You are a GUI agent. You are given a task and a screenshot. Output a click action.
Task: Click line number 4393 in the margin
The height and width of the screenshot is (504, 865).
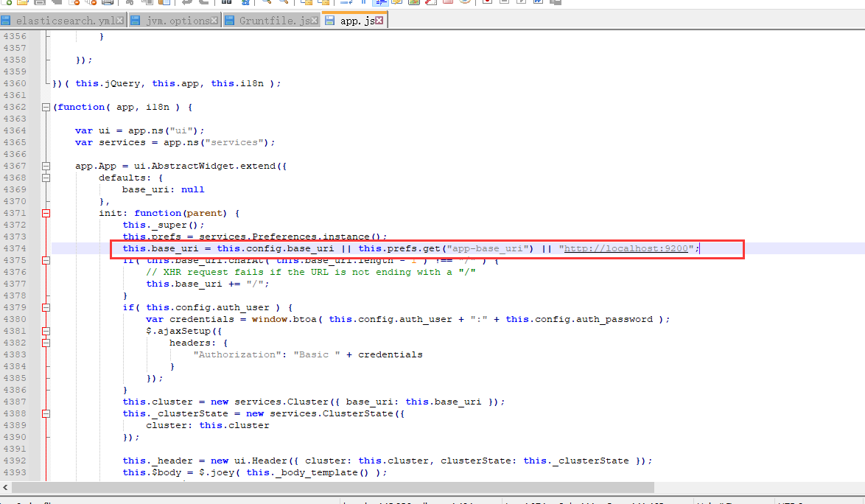point(15,472)
